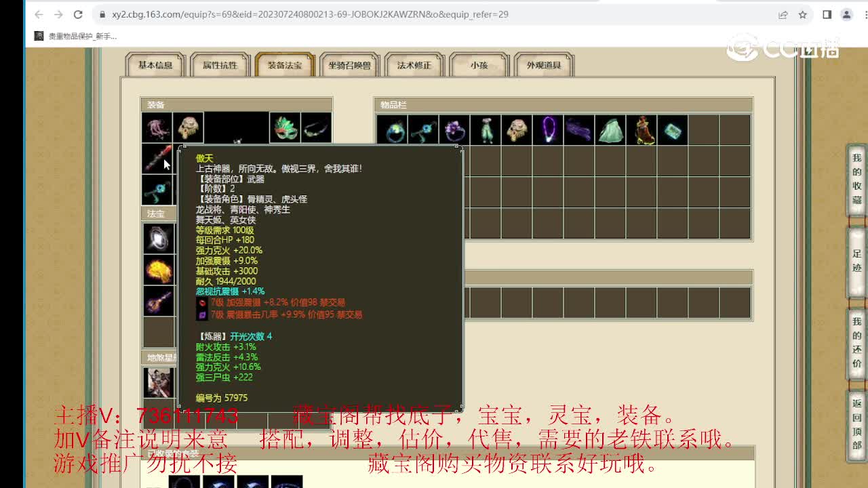Click the purple flower ring in 物品栏

point(454,130)
